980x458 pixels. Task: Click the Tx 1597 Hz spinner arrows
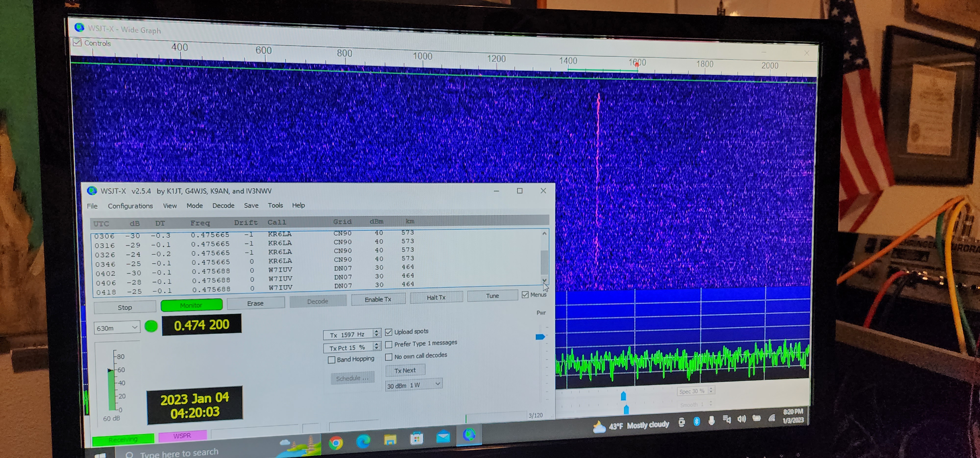coord(376,333)
